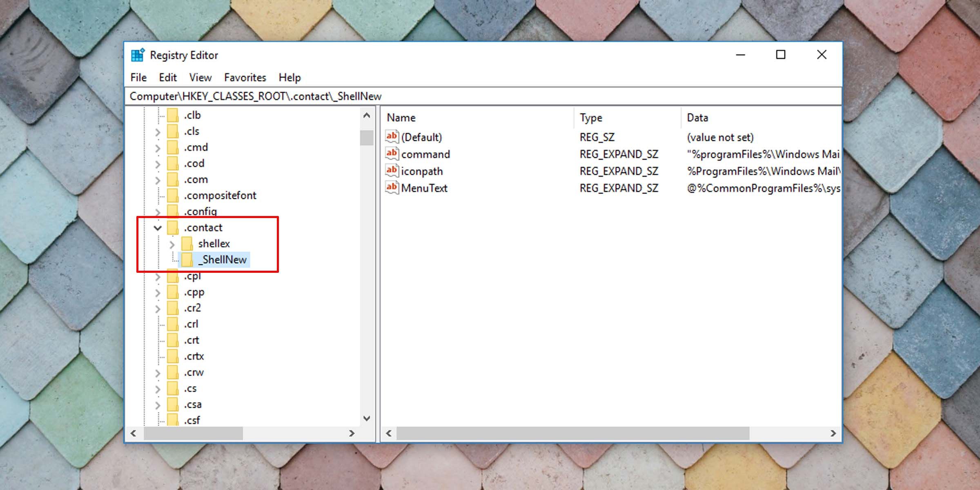Expand the .cmd key
This screenshot has height=490, width=980.
coord(158,148)
